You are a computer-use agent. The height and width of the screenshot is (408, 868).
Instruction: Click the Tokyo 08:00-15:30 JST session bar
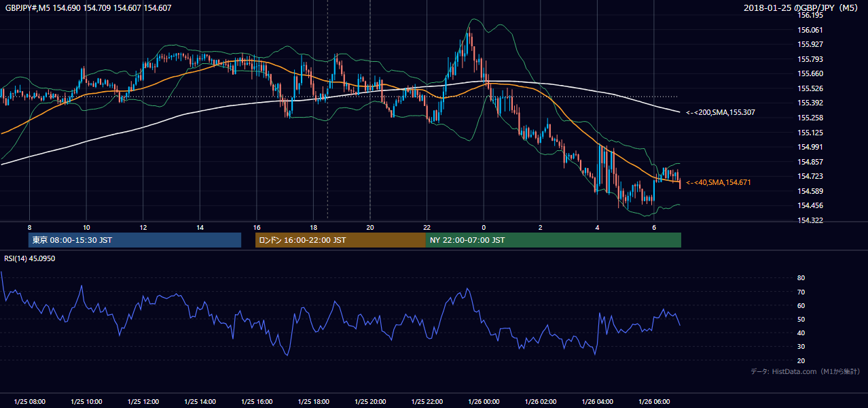(135, 240)
